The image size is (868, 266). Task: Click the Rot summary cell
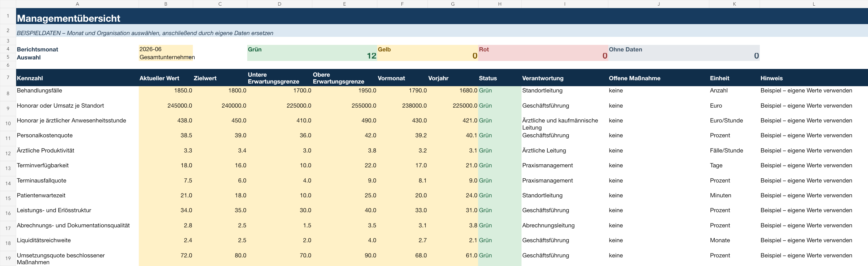[543, 53]
